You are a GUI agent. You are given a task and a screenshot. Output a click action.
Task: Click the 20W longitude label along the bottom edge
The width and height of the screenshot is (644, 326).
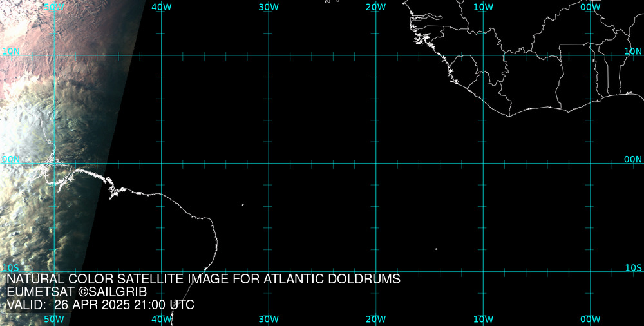(376, 319)
